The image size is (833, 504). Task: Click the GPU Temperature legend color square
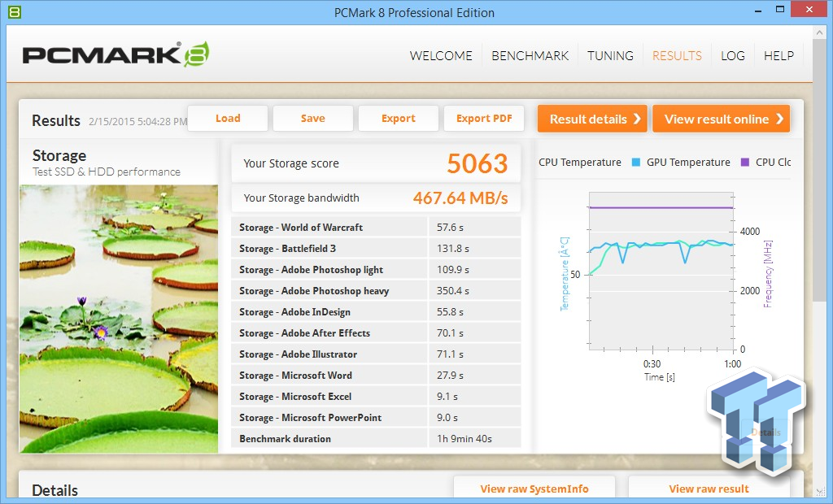tap(635, 163)
